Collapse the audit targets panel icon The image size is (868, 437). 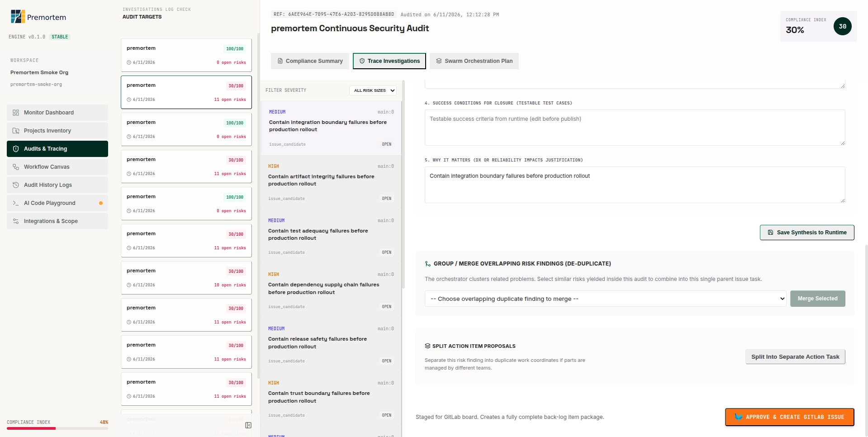[248, 425]
